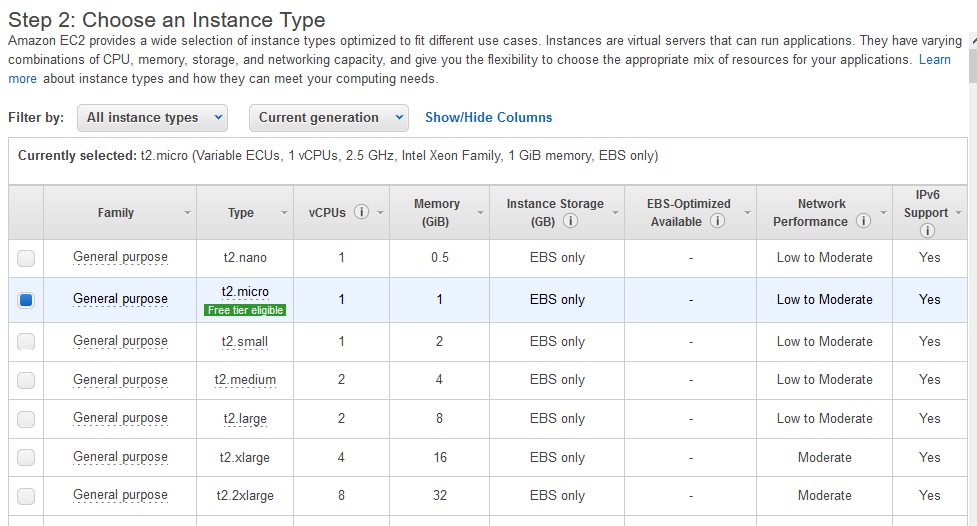Click the Show/Hide Columns link

point(488,118)
